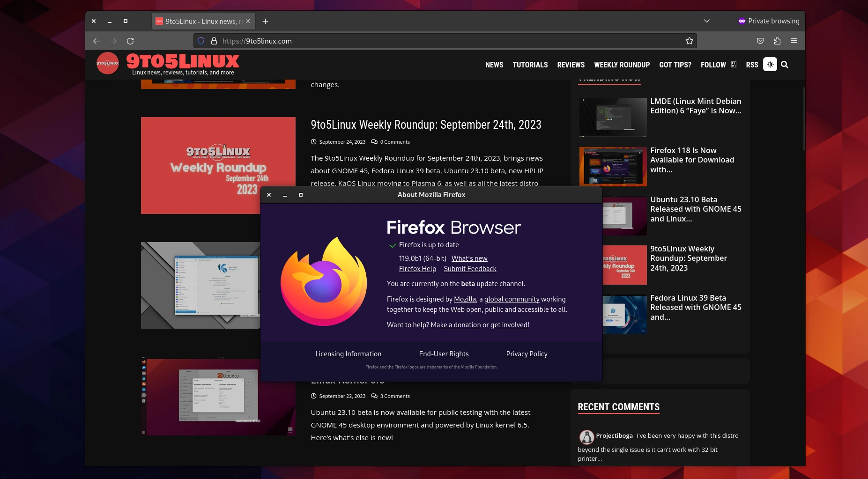Go back using the back arrow

click(96, 41)
